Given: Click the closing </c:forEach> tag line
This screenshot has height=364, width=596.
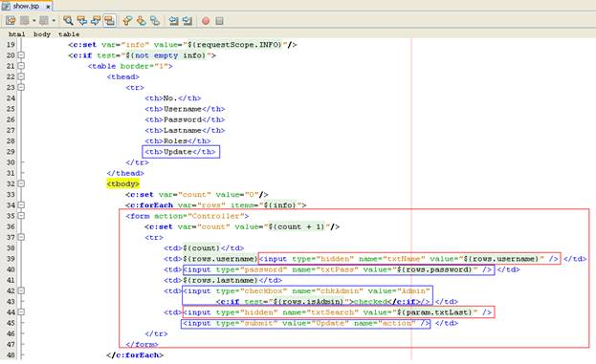Looking at the screenshot, I should click(x=135, y=354).
